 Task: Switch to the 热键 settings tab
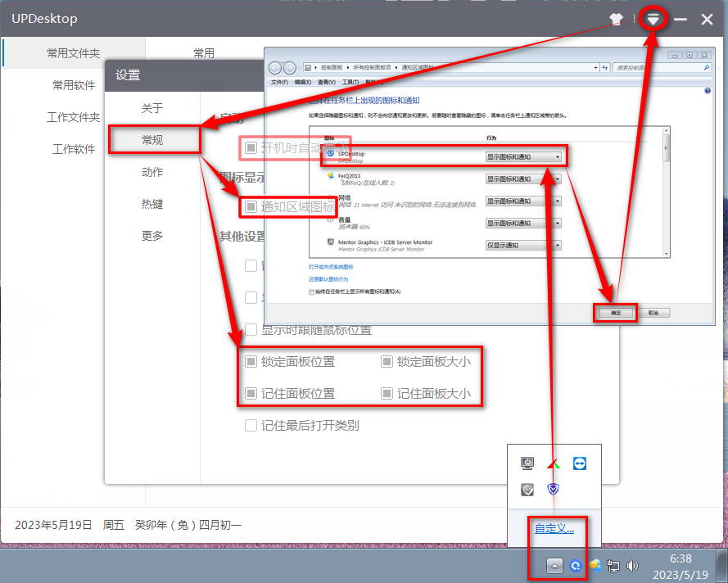tap(152, 204)
